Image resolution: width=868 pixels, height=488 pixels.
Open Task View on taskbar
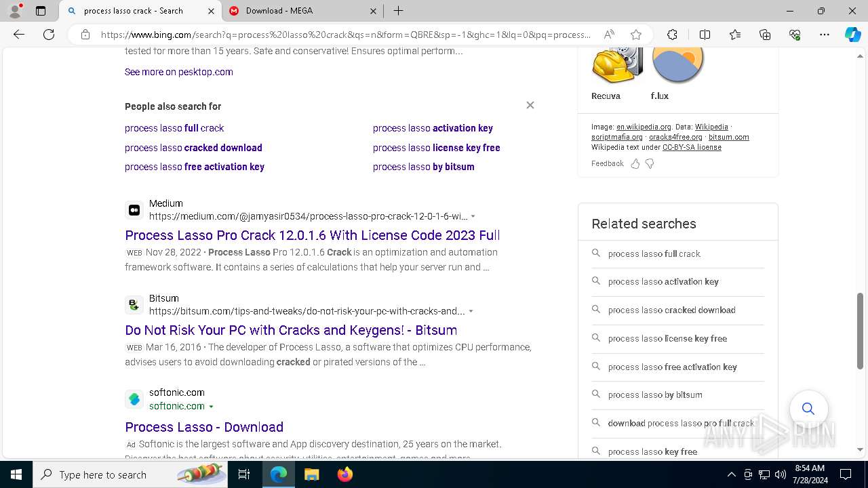pyautogui.click(x=244, y=474)
